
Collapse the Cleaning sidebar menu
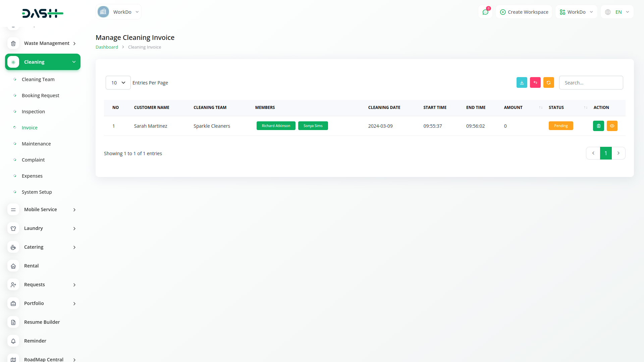(x=43, y=62)
